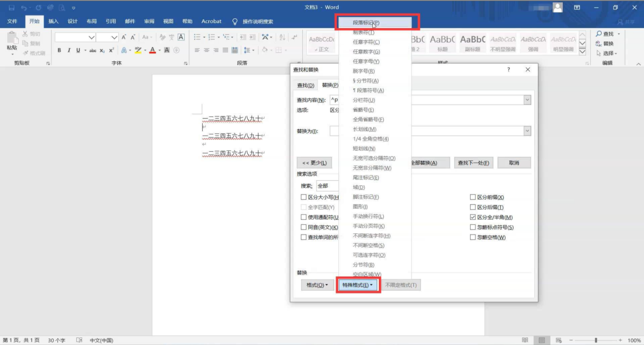The width and height of the screenshot is (644, 345).
Task: Tick the 忽略空格 checkbox
Action: pyautogui.click(x=473, y=237)
